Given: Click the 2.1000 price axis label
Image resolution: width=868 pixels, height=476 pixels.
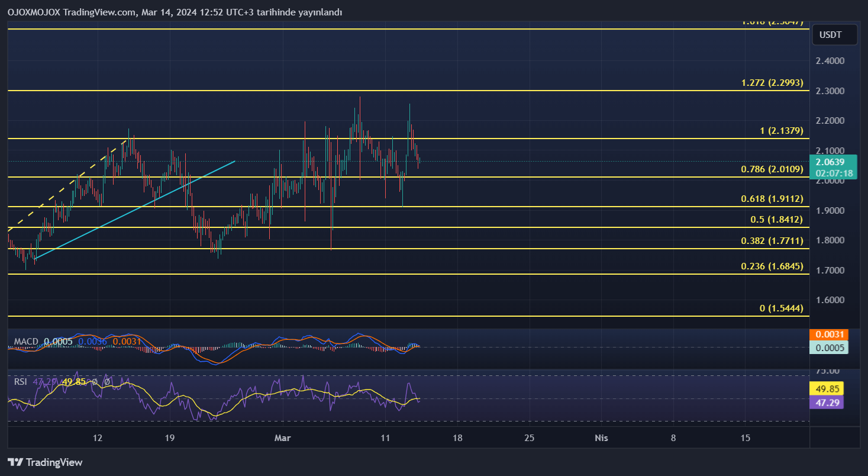Looking at the screenshot, I should pyautogui.click(x=829, y=151).
